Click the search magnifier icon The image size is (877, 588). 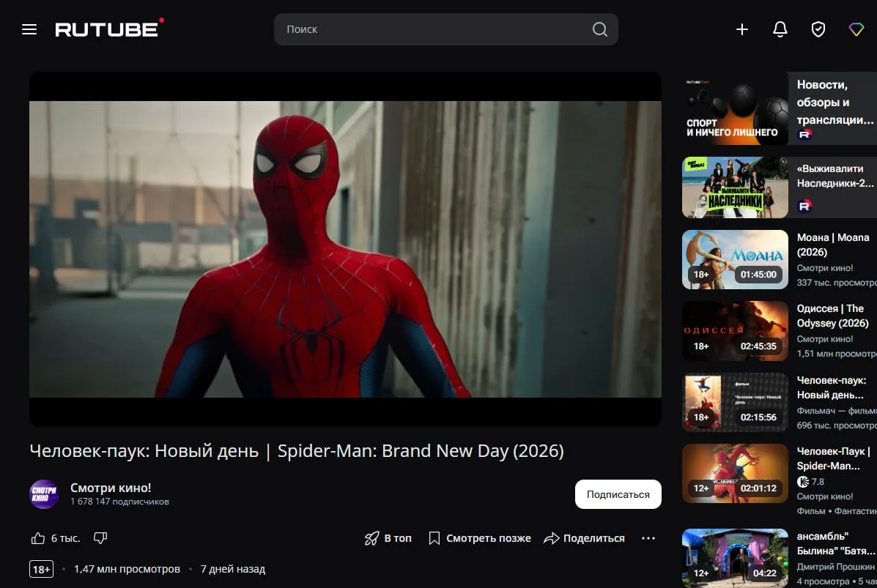click(x=599, y=29)
